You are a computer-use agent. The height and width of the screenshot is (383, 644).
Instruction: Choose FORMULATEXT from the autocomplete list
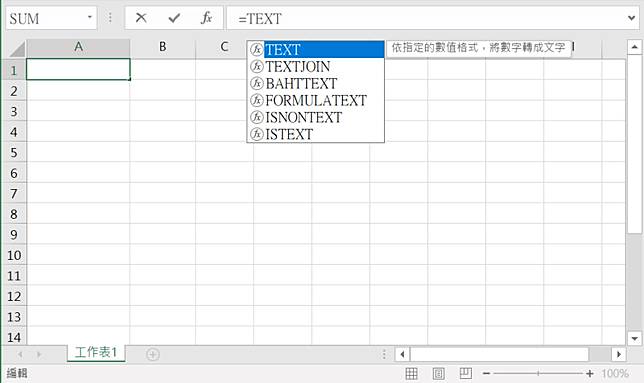coord(315,100)
